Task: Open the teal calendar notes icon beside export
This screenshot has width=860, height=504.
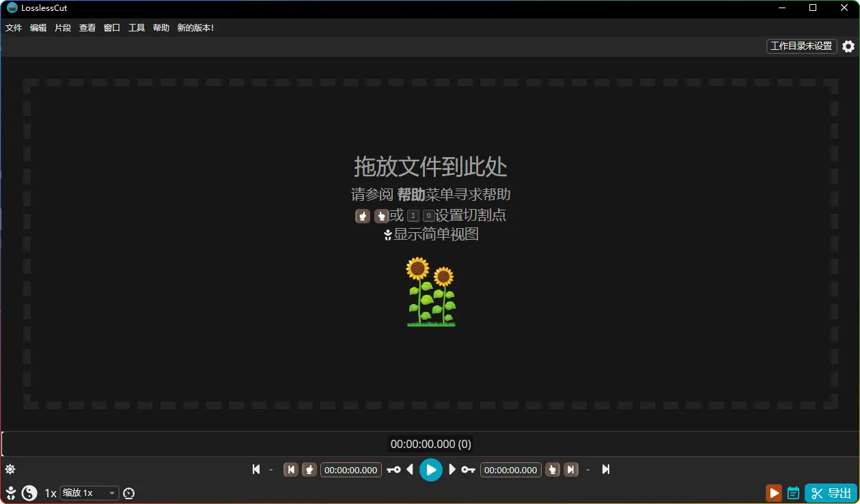Action: [x=793, y=493]
